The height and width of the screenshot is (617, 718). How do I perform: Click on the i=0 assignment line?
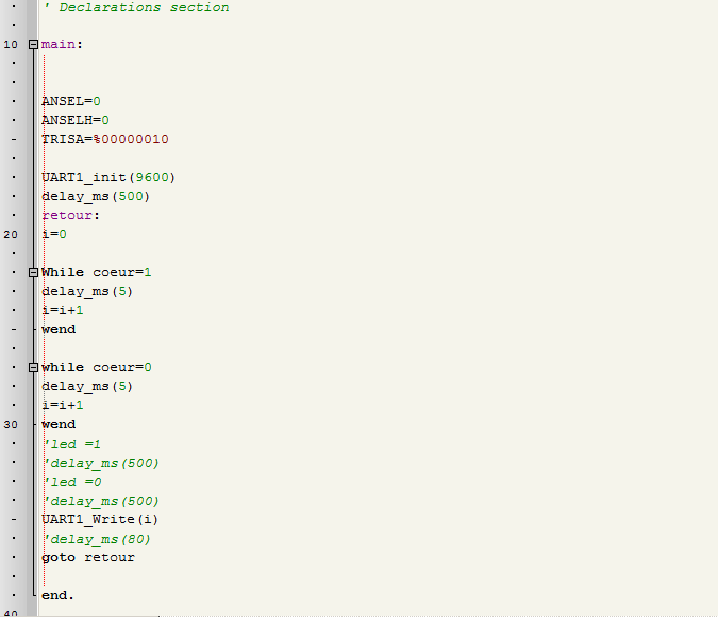[54, 234]
